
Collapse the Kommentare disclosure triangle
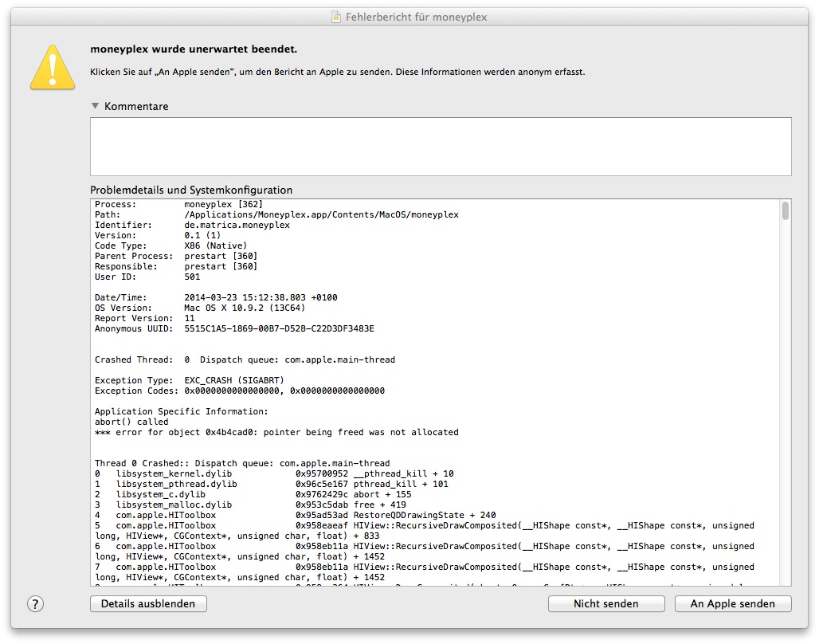tap(95, 105)
